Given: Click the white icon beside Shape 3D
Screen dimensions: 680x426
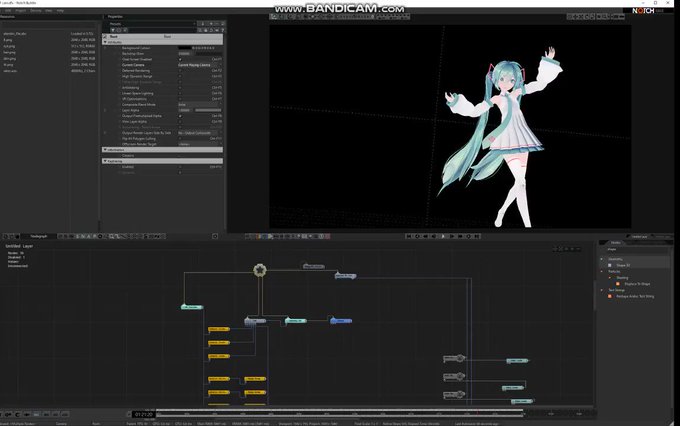Looking at the screenshot, I should click(610, 265).
